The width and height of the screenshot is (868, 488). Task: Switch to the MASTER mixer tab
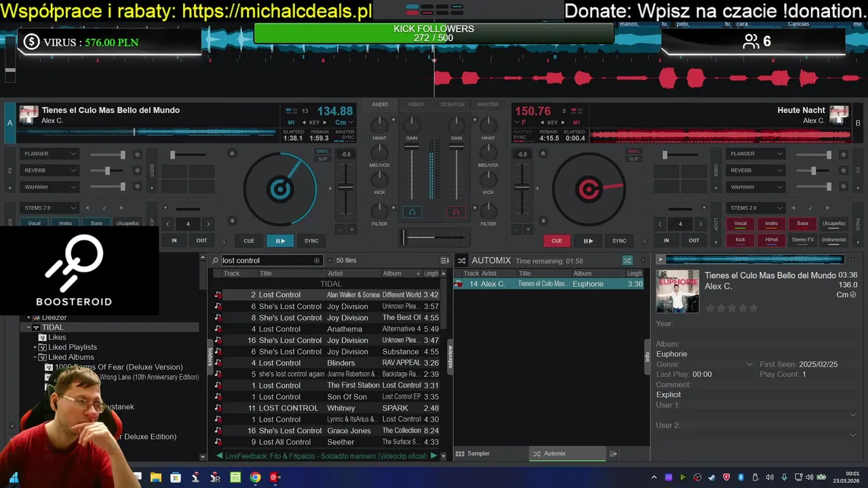coord(488,104)
